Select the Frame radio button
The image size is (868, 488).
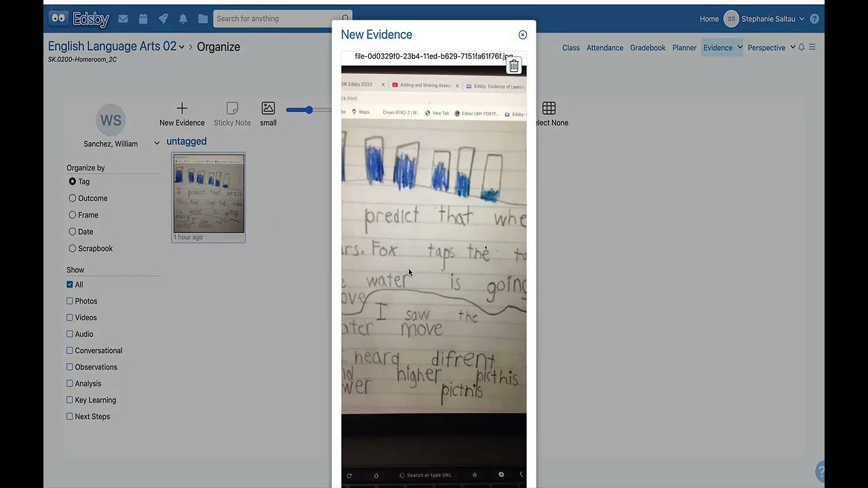pos(73,215)
